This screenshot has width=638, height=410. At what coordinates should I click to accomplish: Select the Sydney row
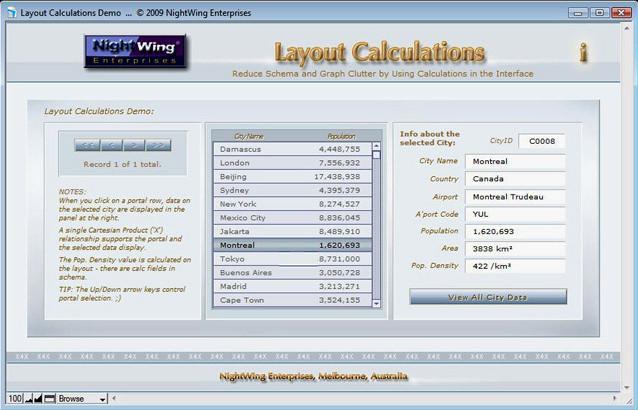pos(292,190)
